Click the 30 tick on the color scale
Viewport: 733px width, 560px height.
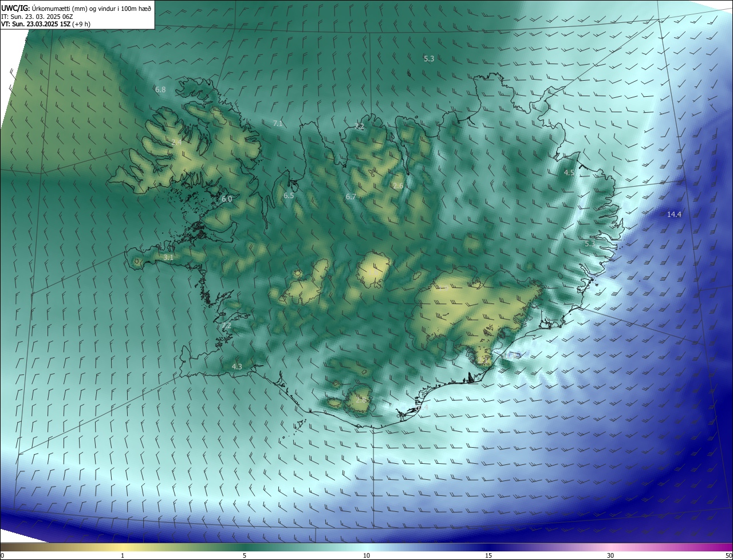pyautogui.click(x=610, y=555)
